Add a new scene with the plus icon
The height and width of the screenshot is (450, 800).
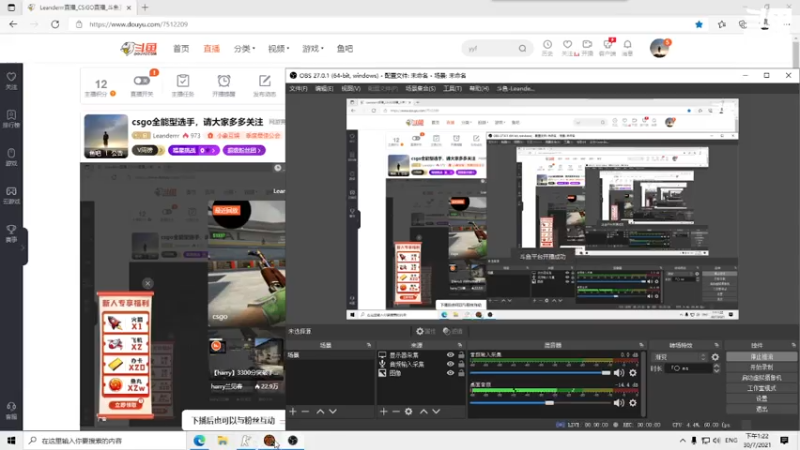coord(293,411)
